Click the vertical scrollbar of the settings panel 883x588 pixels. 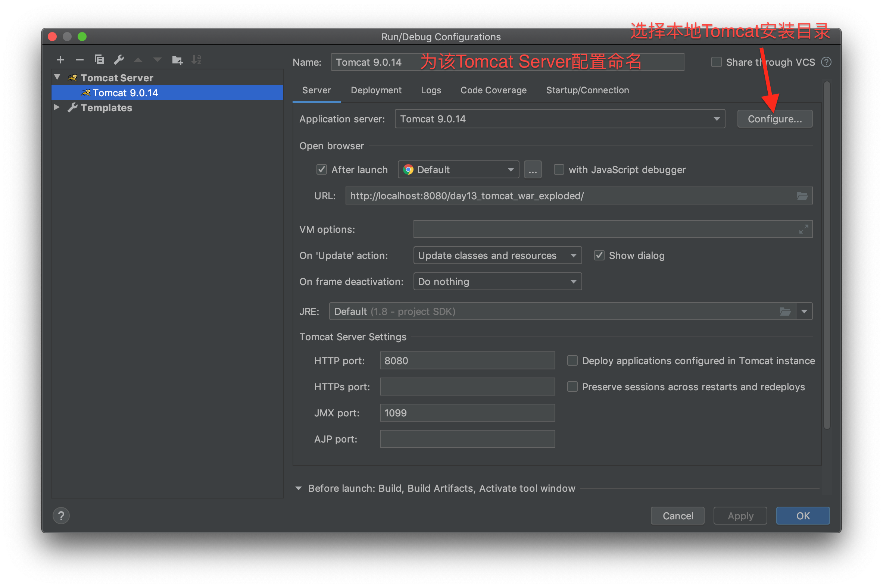826,255
